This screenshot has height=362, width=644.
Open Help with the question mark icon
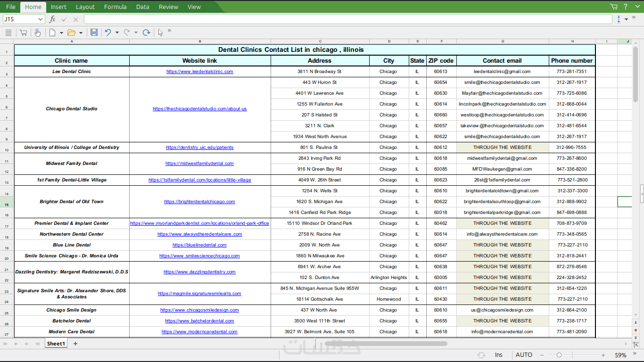(x=626, y=7)
